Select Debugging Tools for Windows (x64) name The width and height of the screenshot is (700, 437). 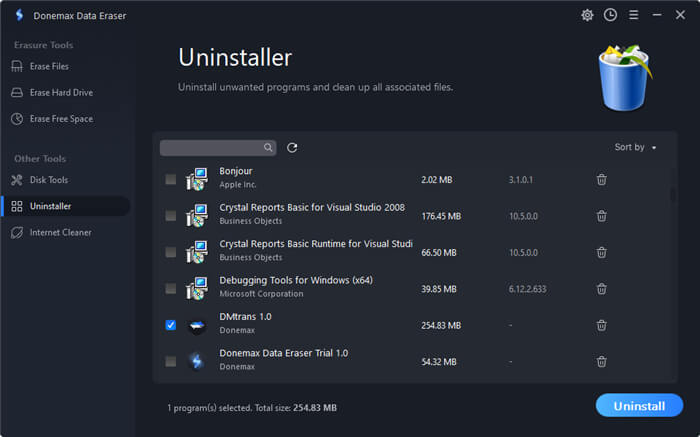click(x=296, y=280)
